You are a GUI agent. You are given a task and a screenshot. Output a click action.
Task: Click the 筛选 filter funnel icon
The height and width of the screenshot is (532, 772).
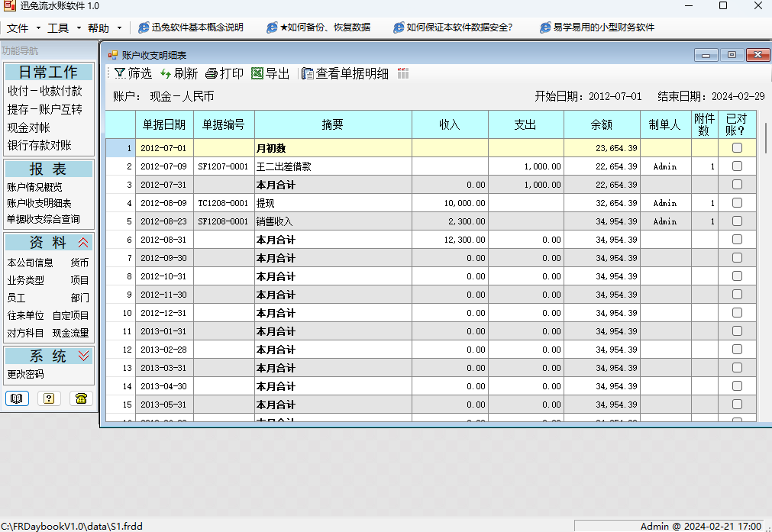click(x=120, y=73)
